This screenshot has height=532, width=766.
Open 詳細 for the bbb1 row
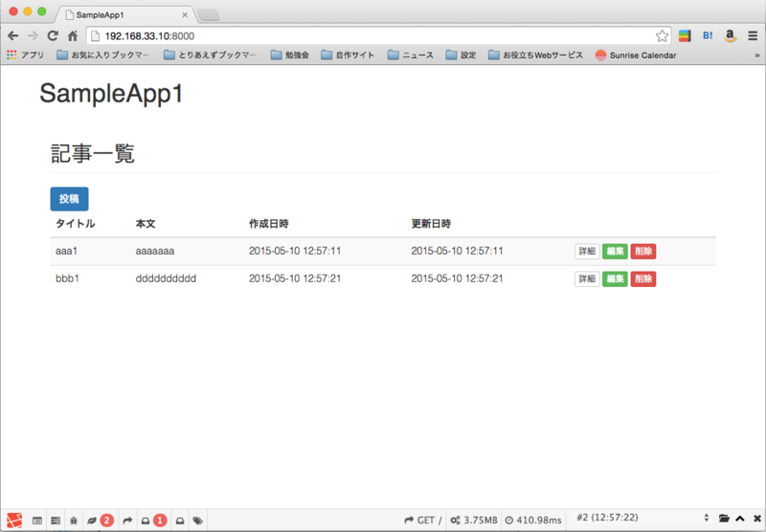pos(587,278)
